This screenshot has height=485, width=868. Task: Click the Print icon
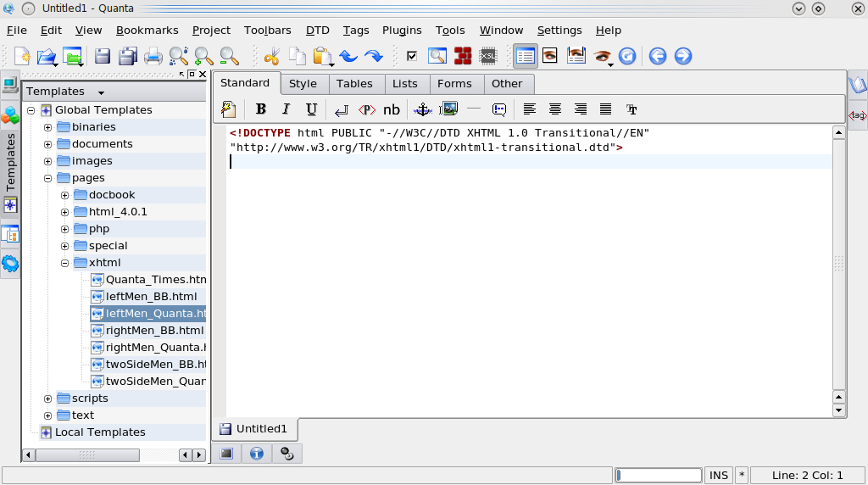coord(153,56)
